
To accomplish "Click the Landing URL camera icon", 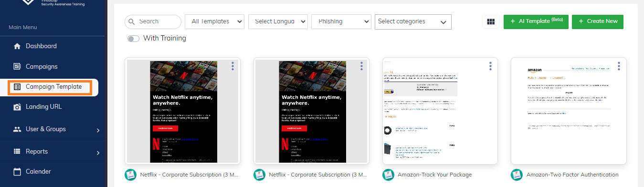I will point(17,107).
